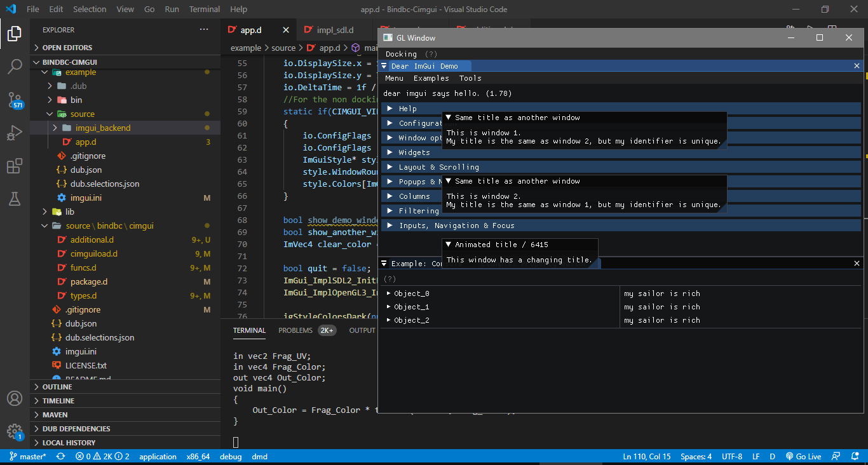Switch to the PROBLEMS panel tab
The height and width of the screenshot is (465, 868).
pyautogui.click(x=295, y=330)
